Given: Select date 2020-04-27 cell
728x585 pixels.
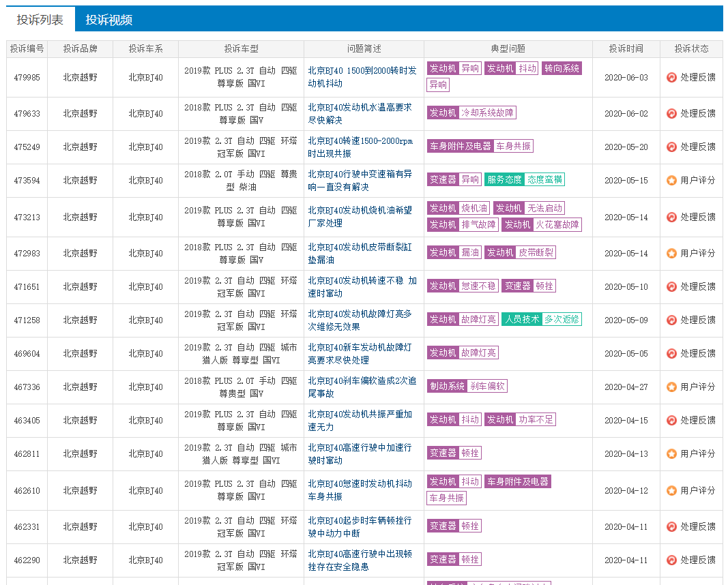Looking at the screenshot, I should (x=626, y=387).
